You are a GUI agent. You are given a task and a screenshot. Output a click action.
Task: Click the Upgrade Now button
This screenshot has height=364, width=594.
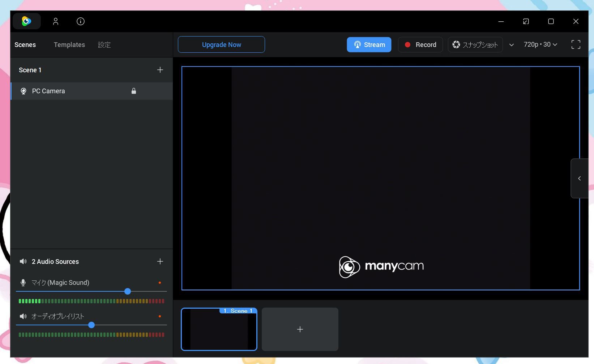[x=221, y=44]
